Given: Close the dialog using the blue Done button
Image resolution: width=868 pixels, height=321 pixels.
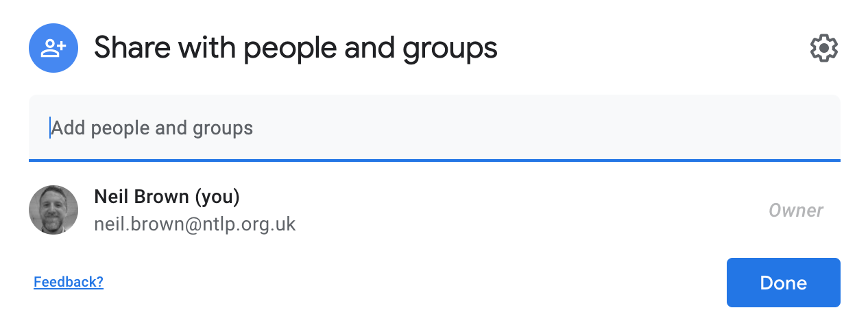Looking at the screenshot, I should (x=784, y=283).
